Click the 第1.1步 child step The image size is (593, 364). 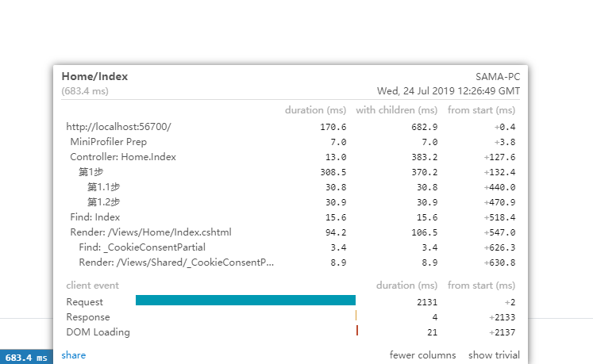103,187
